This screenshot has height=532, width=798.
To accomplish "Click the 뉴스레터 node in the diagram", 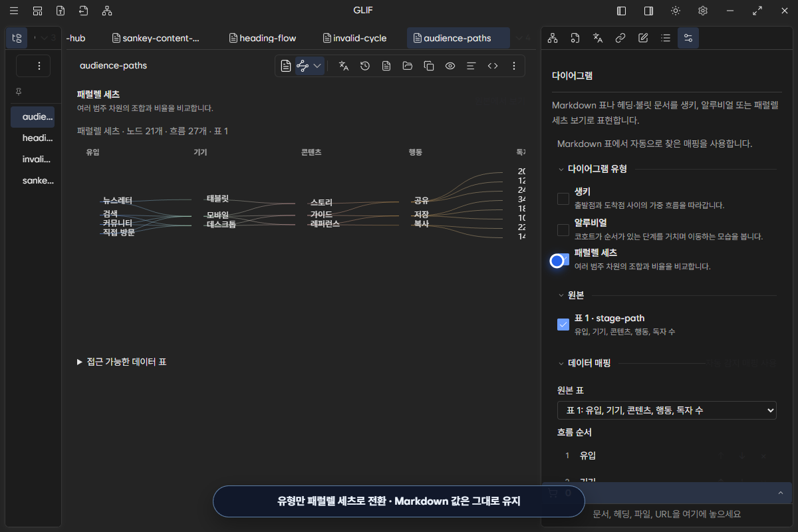I will (x=118, y=200).
